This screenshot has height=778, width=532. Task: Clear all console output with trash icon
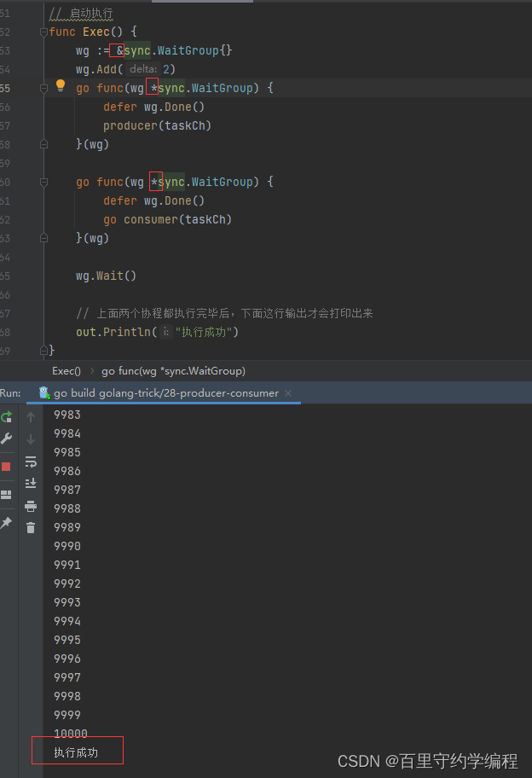point(31,527)
